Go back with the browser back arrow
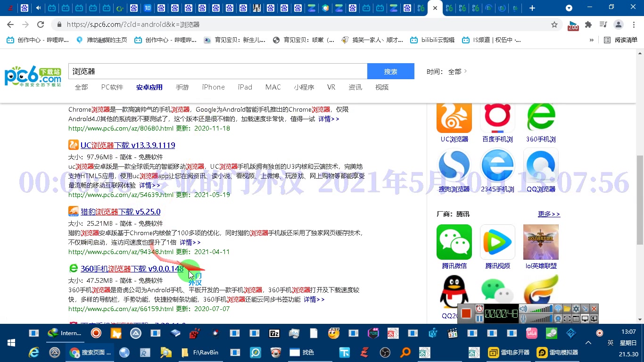Image resolution: width=644 pixels, height=362 pixels. pos(11,25)
